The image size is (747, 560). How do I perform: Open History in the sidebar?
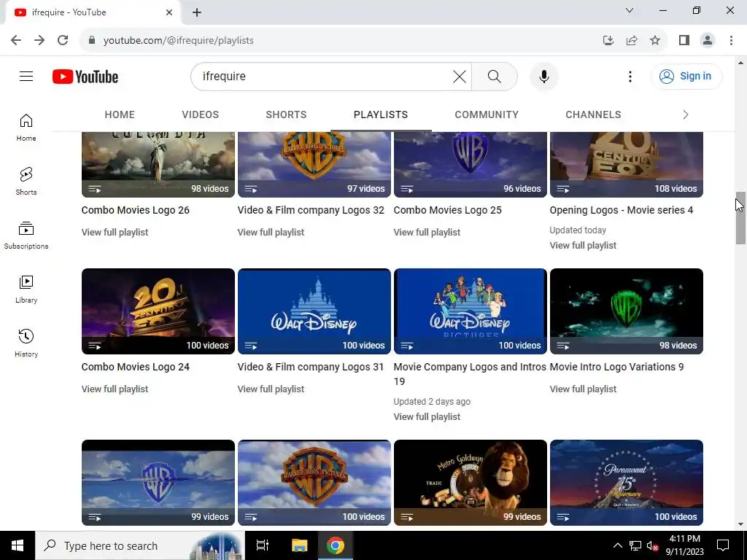tap(26, 343)
